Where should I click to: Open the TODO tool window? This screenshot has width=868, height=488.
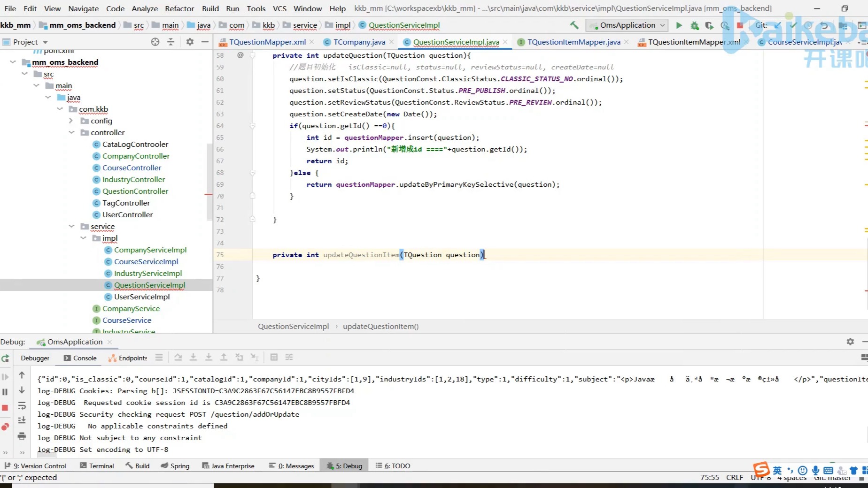click(x=393, y=466)
